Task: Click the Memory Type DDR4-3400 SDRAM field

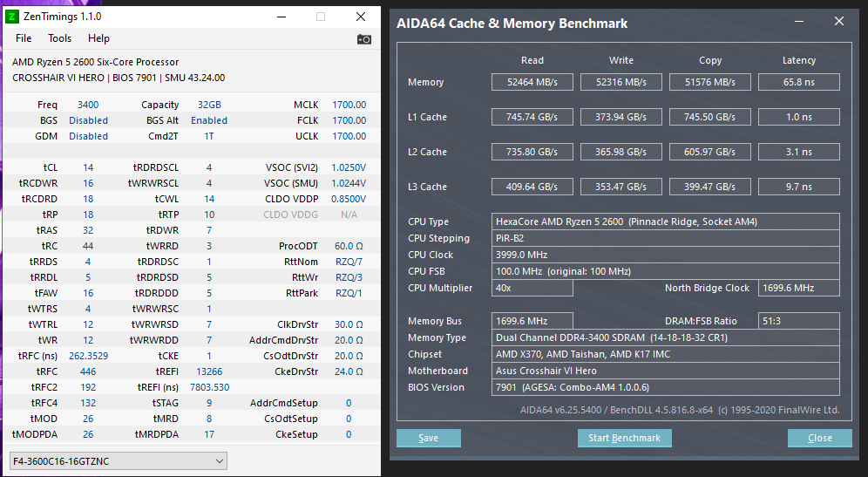Action: coord(666,337)
